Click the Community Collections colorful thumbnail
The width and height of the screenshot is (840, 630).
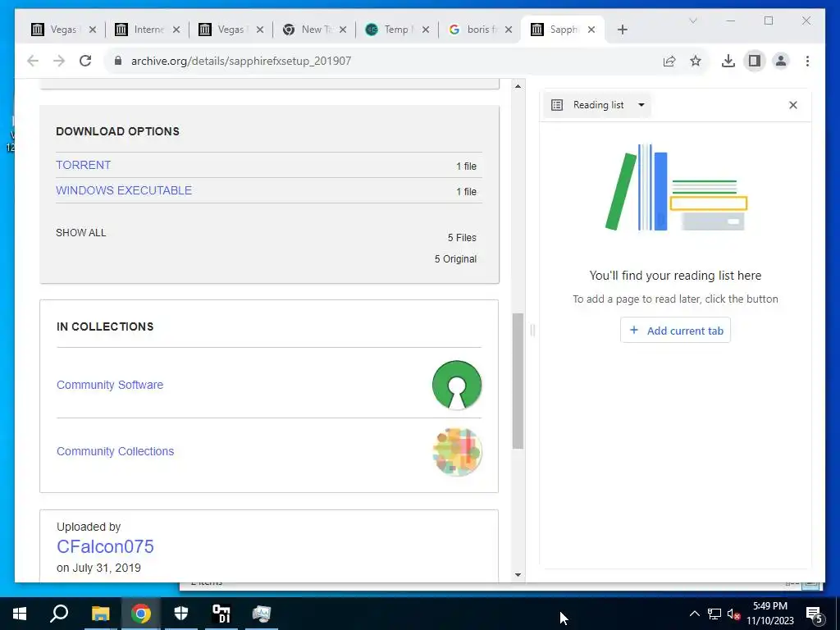coord(457,452)
